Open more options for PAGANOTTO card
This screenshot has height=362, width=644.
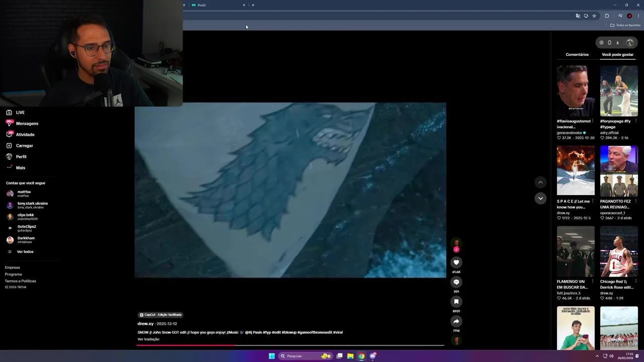(635, 201)
